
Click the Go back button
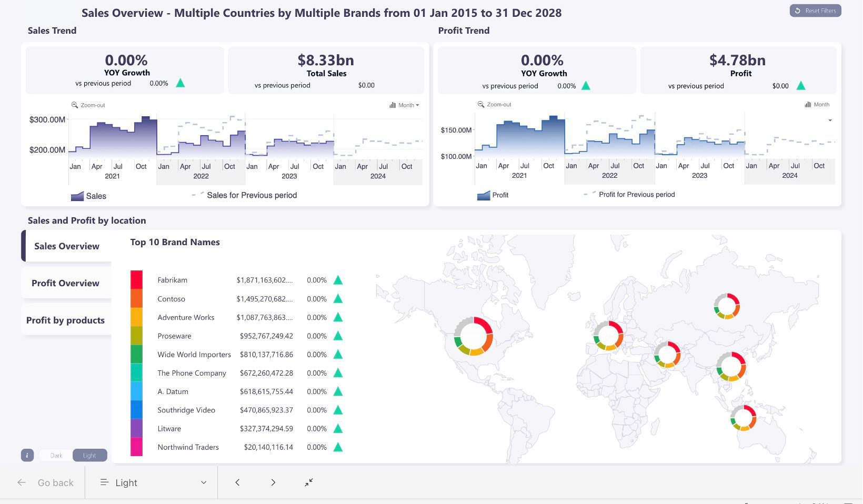pos(45,482)
